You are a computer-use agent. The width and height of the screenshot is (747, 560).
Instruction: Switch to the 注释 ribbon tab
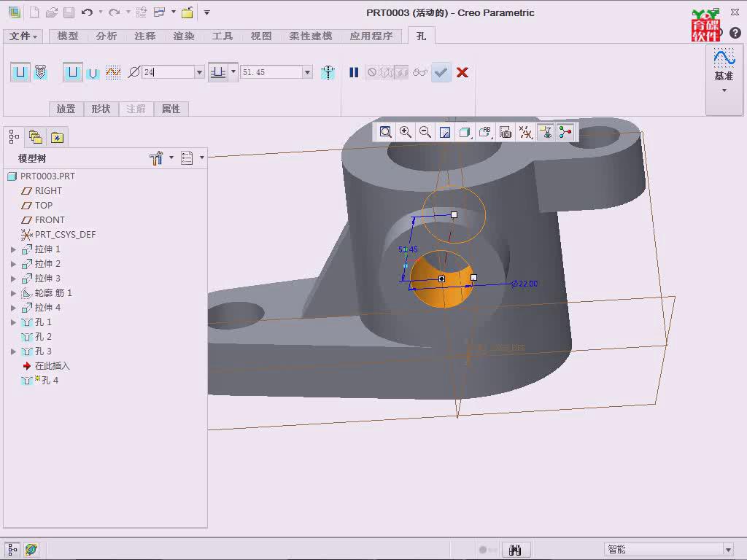[145, 36]
